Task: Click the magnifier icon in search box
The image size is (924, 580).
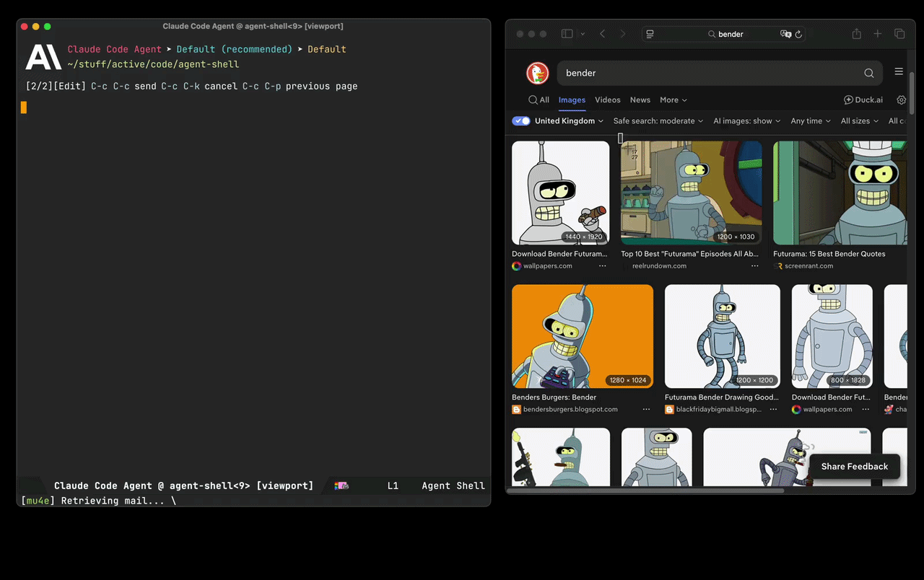Action: [x=869, y=73]
